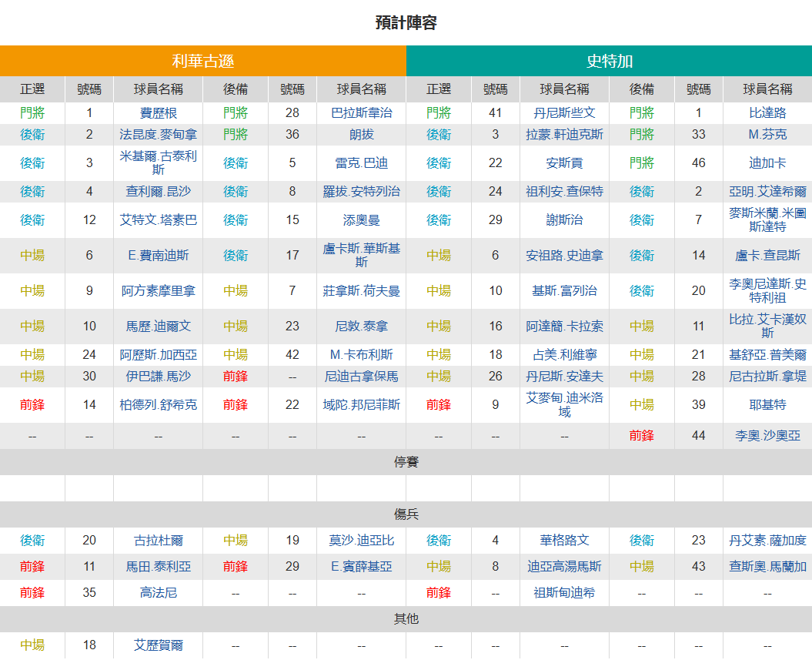Screen dimensions: 812x660
Task: Open player 麥斯米蘭.米圖斯達特
Action: pos(767,220)
